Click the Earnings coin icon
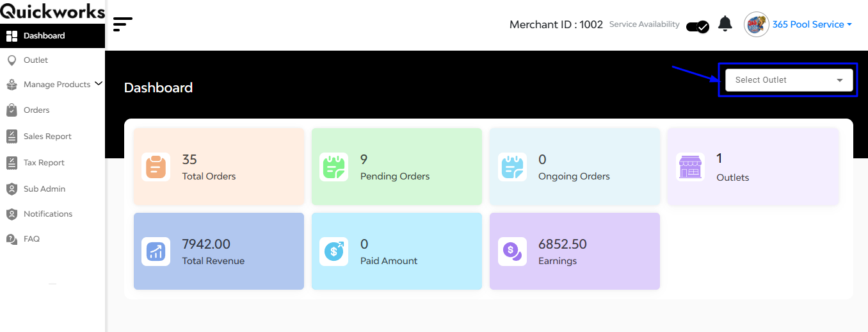Image resolution: width=868 pixels, height=332 pixels. pos(511,251)
